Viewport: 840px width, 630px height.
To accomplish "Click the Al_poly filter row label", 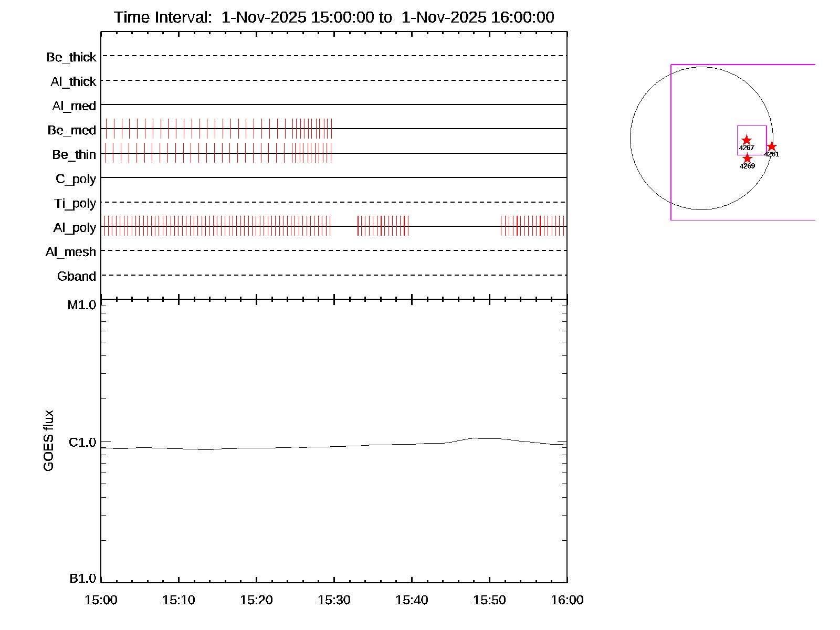I will pos(75,228).
